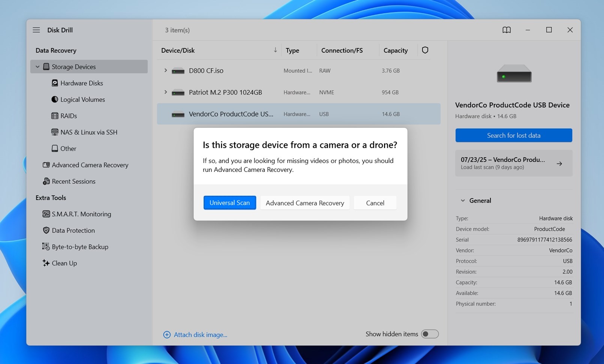Click the Hardware Disks icon
The image size is (604, 364).
pos(55,83)
